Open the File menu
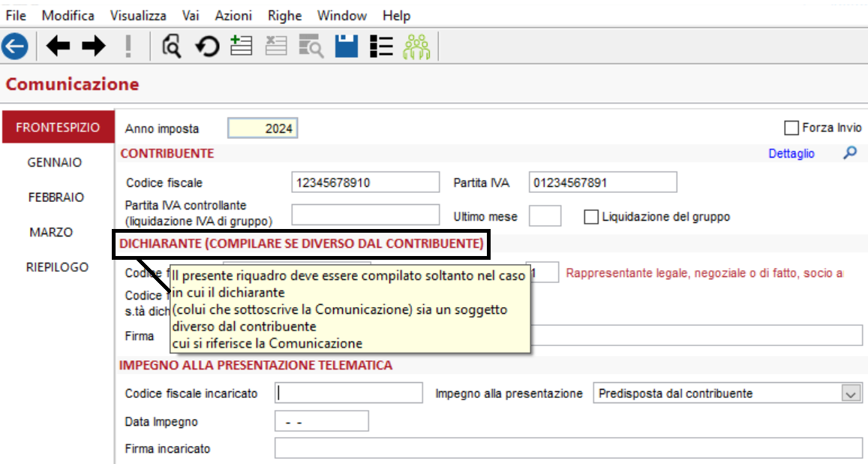 coord(16,16)
